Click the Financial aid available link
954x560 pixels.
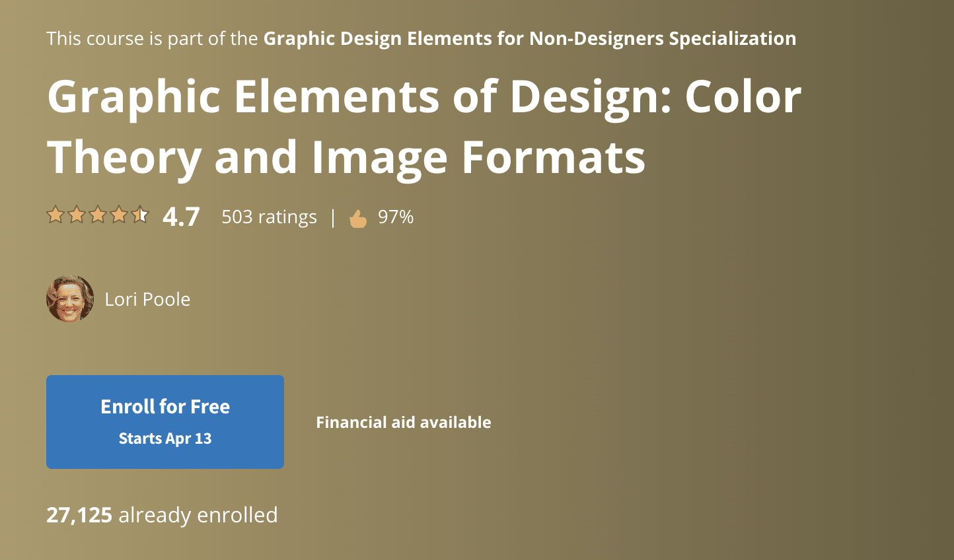[x=404, y=422]
